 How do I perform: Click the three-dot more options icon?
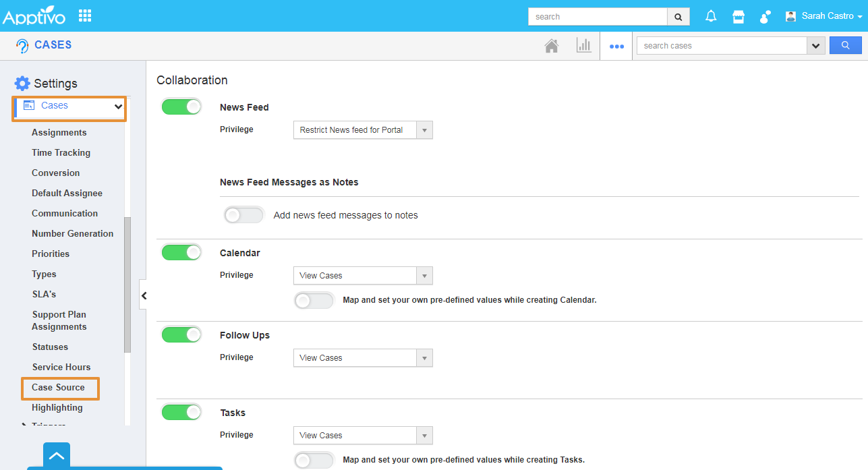pos(616,47)
